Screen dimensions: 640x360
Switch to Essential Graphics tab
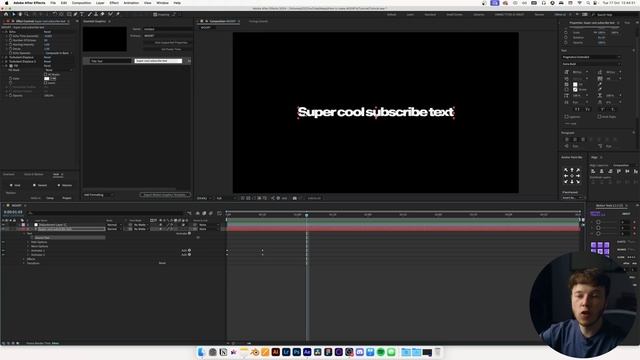coord(95,21)
